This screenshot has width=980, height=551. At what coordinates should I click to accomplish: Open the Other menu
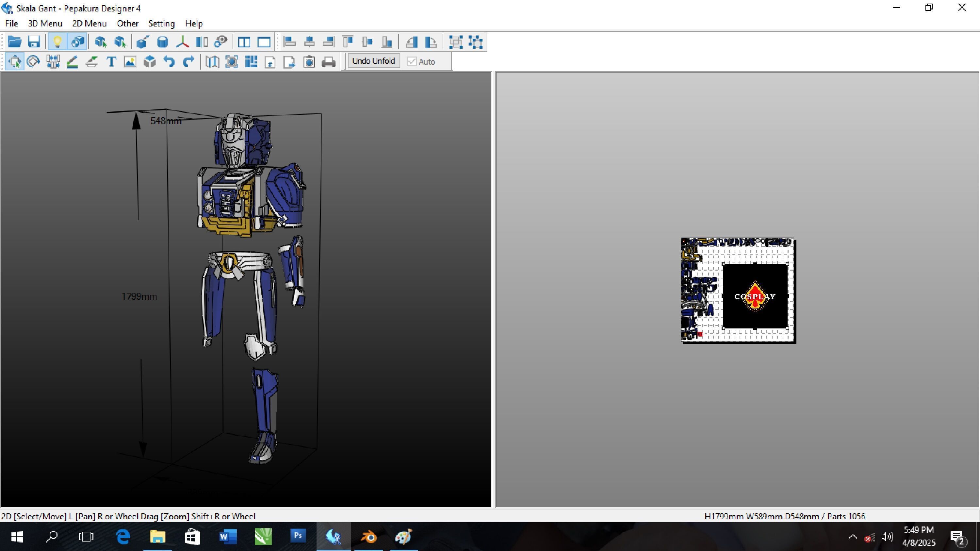[127, 23]
